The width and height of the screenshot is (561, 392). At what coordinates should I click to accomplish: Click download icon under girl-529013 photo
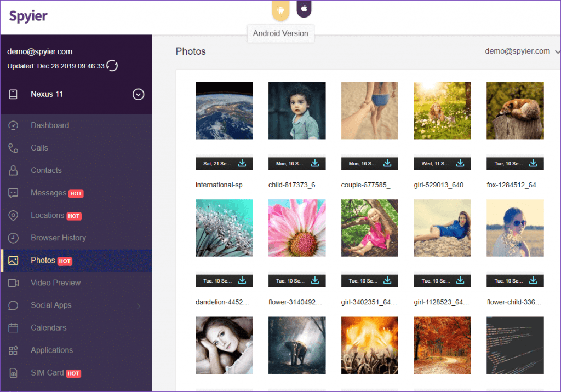click(460, 163)
